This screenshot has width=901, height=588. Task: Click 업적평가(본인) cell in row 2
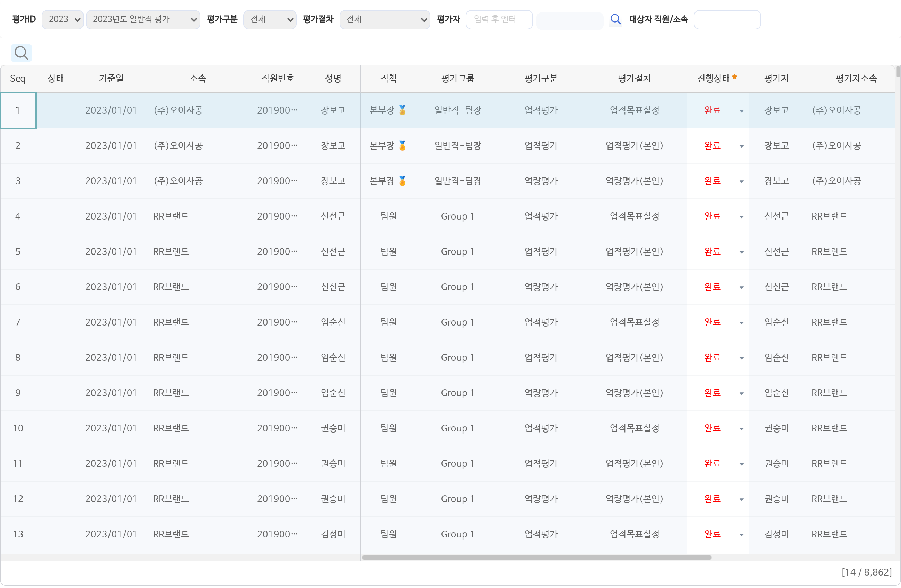click(x=634, y=146)
